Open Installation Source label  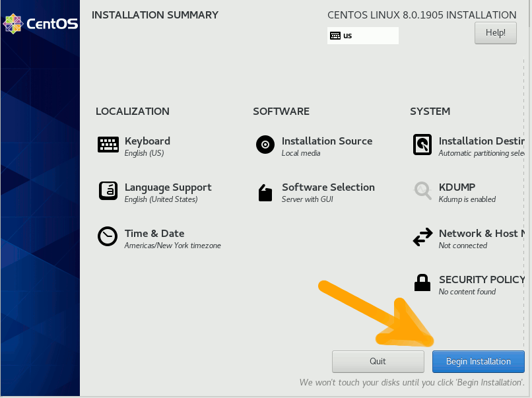pyautogui.click(x=327, y=141)
